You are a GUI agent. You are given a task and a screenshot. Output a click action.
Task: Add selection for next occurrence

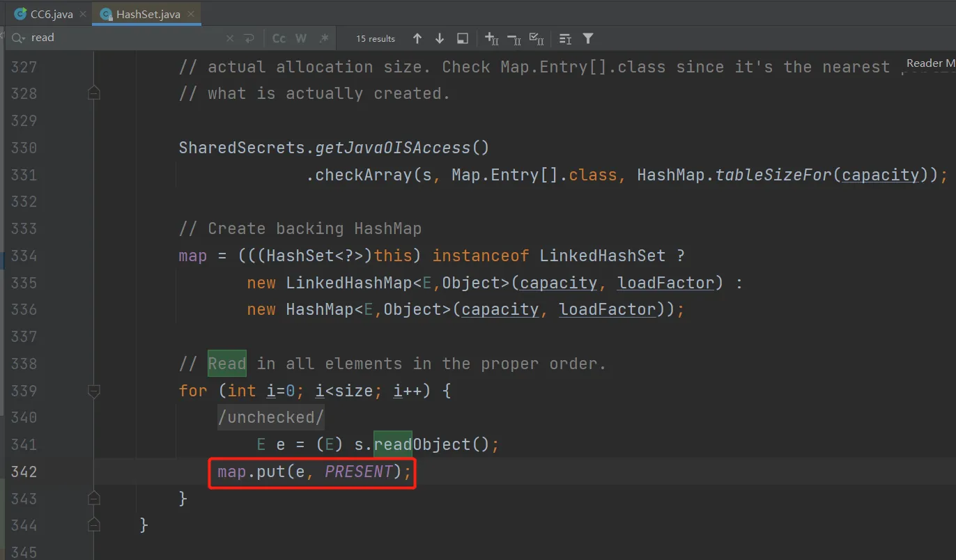(491, 39)
